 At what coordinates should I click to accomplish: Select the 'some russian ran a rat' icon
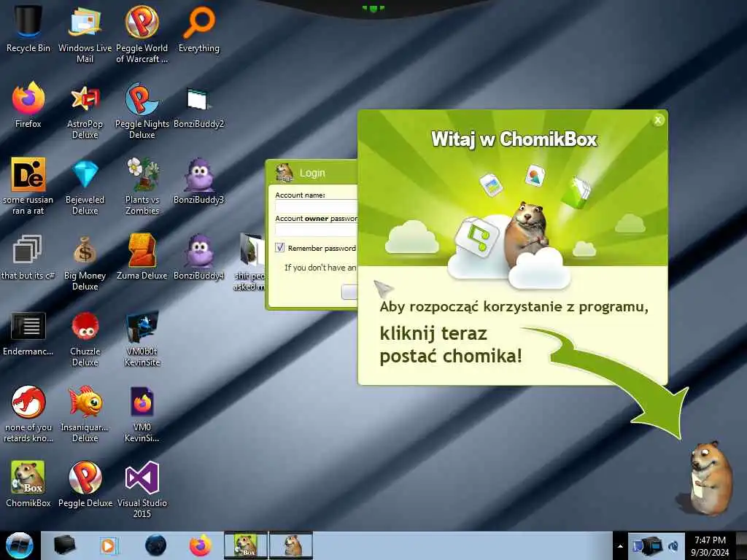(x=28, y=186)
